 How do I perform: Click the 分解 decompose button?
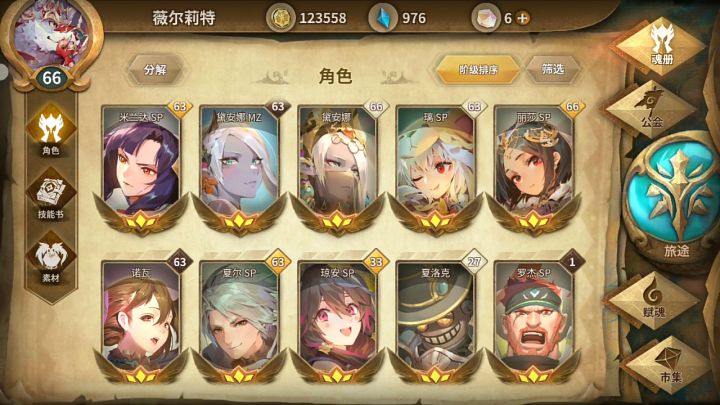click(x=155, y=70)
